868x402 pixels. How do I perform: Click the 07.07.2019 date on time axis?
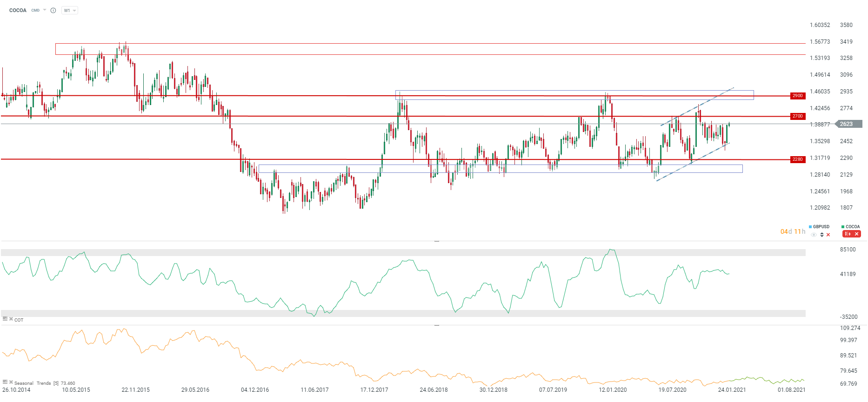(x=553, y=390)
